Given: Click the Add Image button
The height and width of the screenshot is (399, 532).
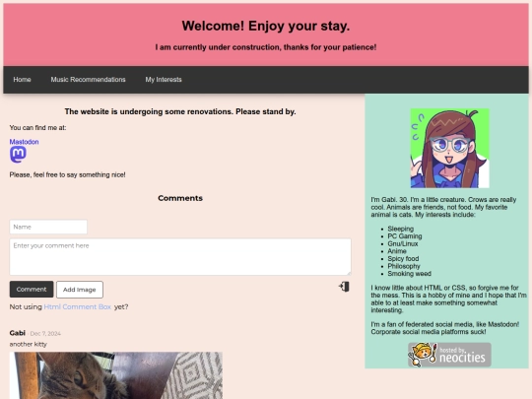Looking at the screenshot, I should tap(80, 290).
